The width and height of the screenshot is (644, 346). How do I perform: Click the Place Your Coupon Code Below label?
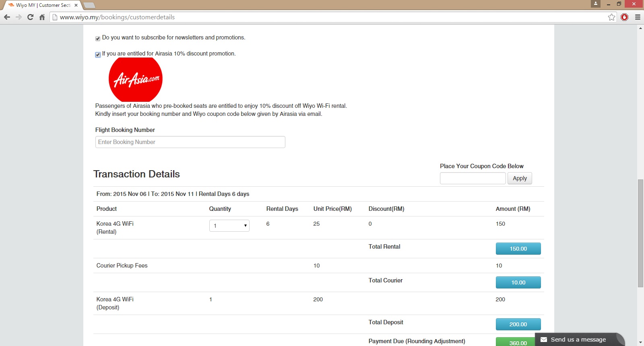tap(482, 166)
